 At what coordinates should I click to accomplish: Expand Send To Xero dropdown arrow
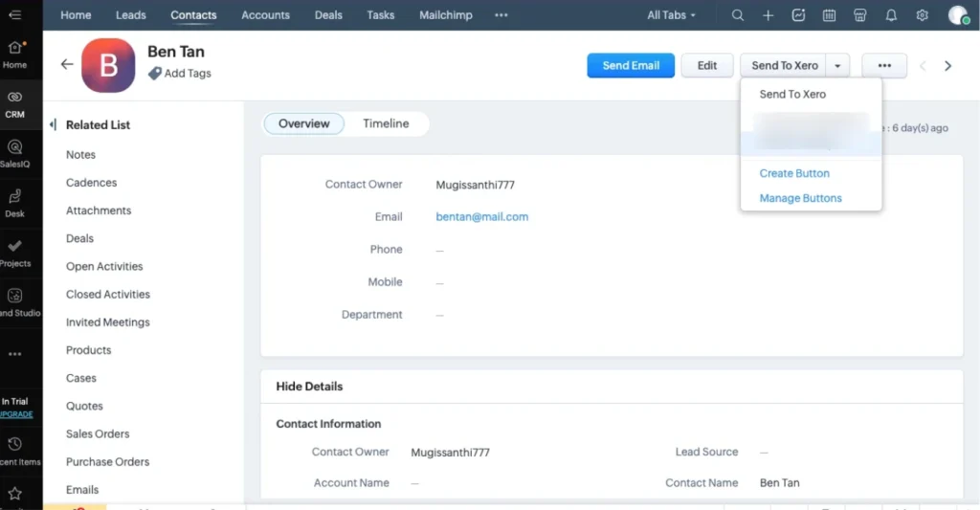pos(837,66)
